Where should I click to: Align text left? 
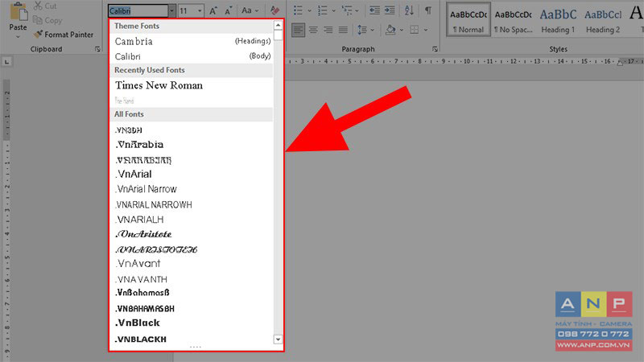click(x=298, y=30)
